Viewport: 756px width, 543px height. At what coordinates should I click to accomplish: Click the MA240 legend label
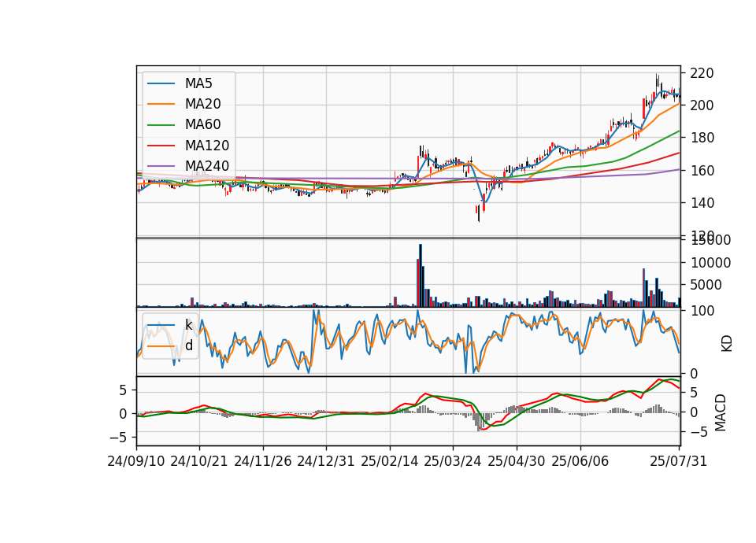[x=207, y=166]
